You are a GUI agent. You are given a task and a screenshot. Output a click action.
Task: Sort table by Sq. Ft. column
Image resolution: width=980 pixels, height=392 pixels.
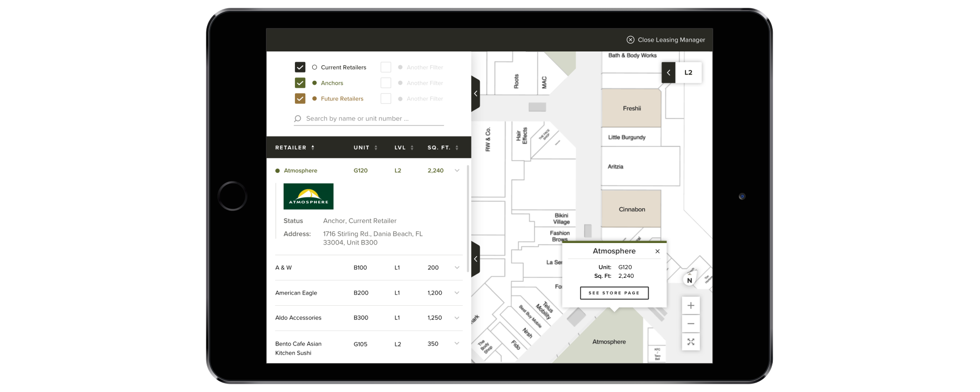pos(443,147)
